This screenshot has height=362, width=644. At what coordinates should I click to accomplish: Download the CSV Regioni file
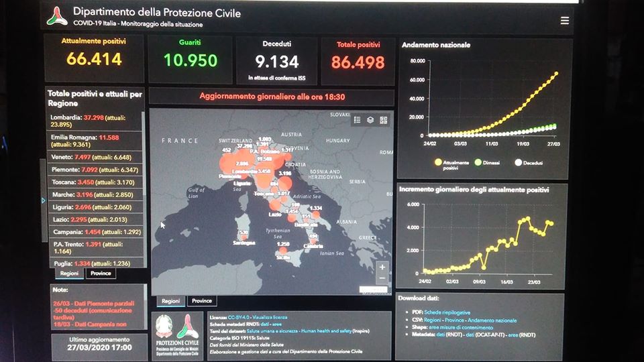click(x=433, y=320)
